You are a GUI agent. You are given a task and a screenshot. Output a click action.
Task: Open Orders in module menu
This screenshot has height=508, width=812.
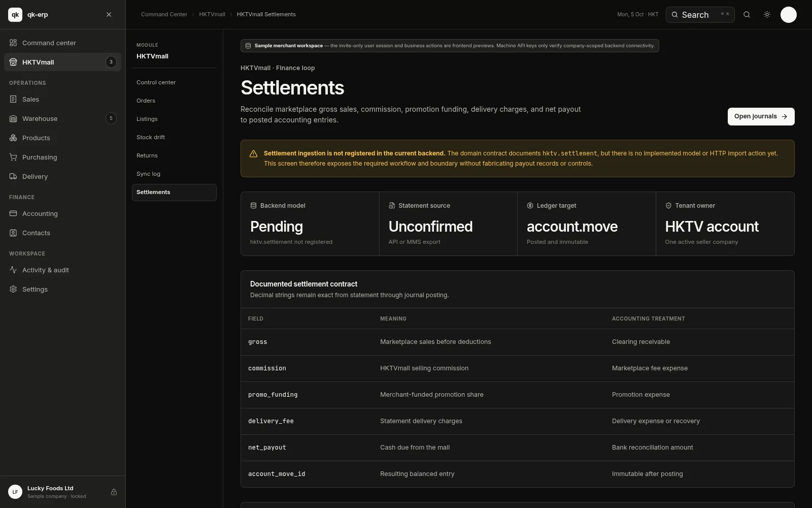(x=174, y=101)
